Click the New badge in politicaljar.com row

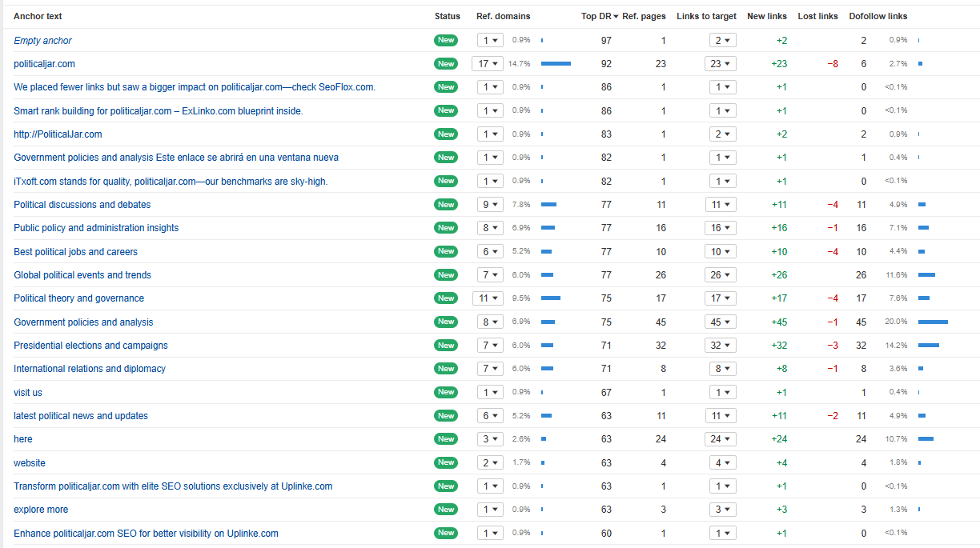[x=446, y=64]
